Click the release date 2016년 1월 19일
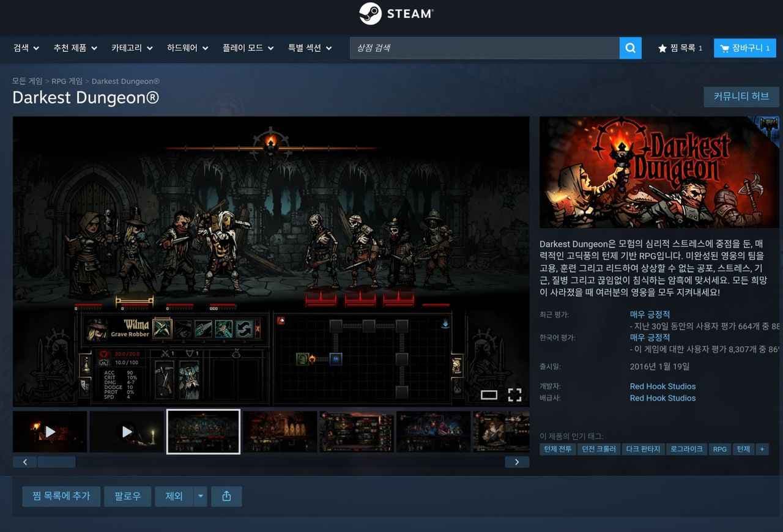 click(x=659, y=367)
